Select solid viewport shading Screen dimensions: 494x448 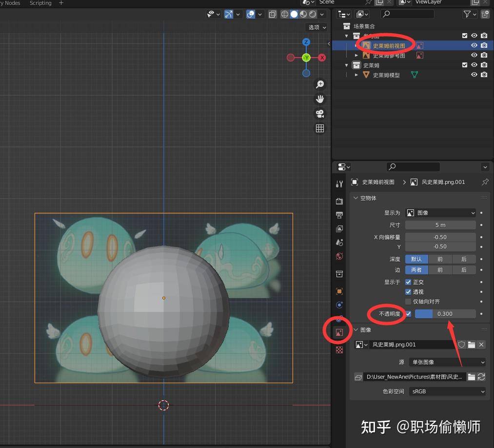point(294,14)
